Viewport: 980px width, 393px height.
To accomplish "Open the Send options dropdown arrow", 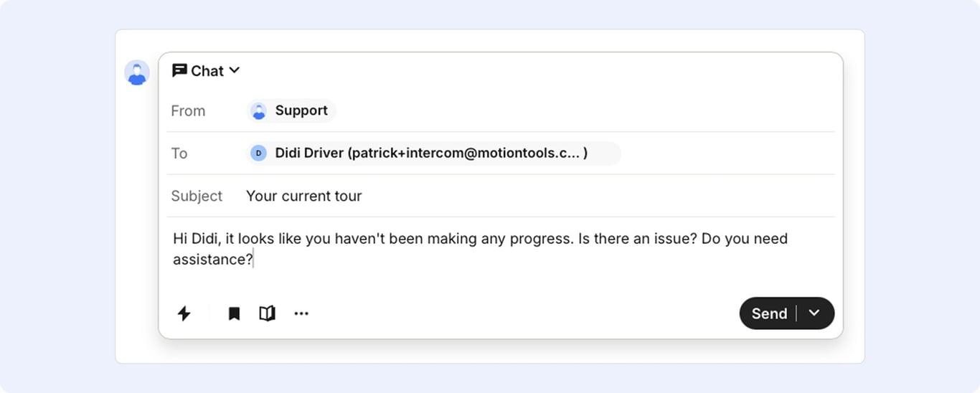I will 814,313.
